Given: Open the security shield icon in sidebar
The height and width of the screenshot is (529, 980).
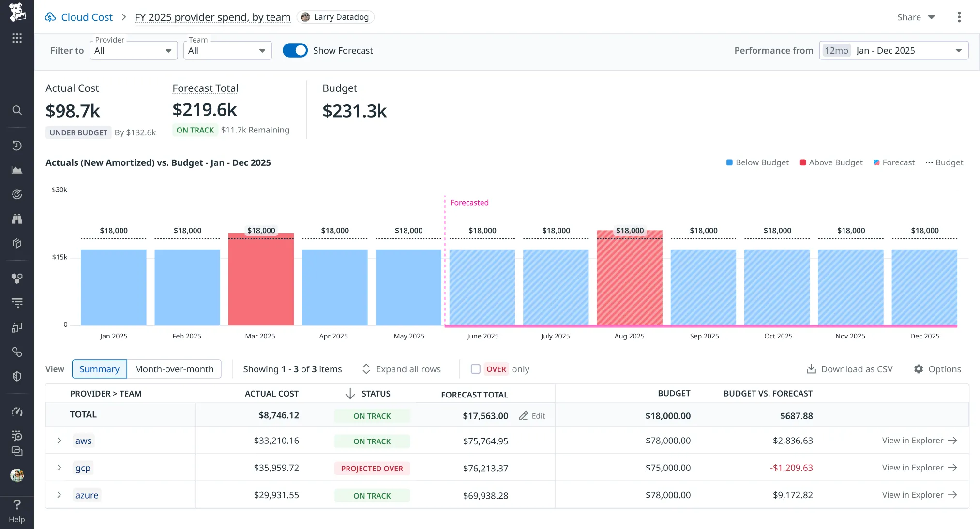Looking at the screenshot, I should coord(17,376).
